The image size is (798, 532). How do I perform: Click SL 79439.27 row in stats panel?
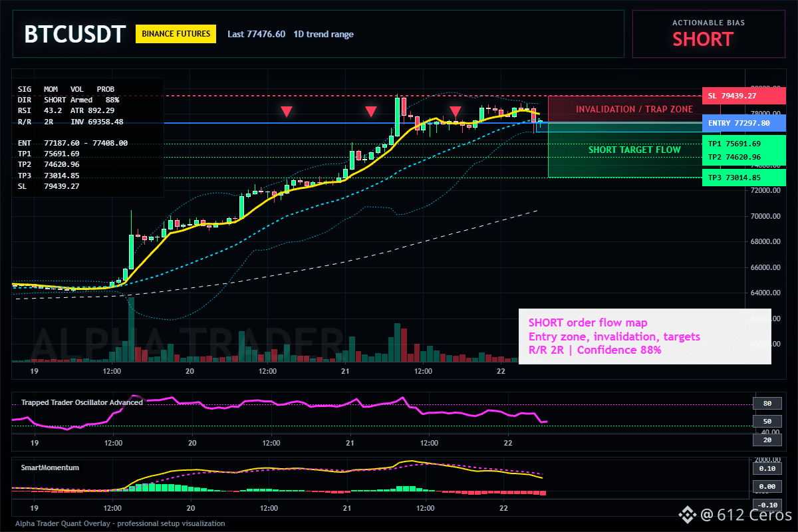click(49, 186)
